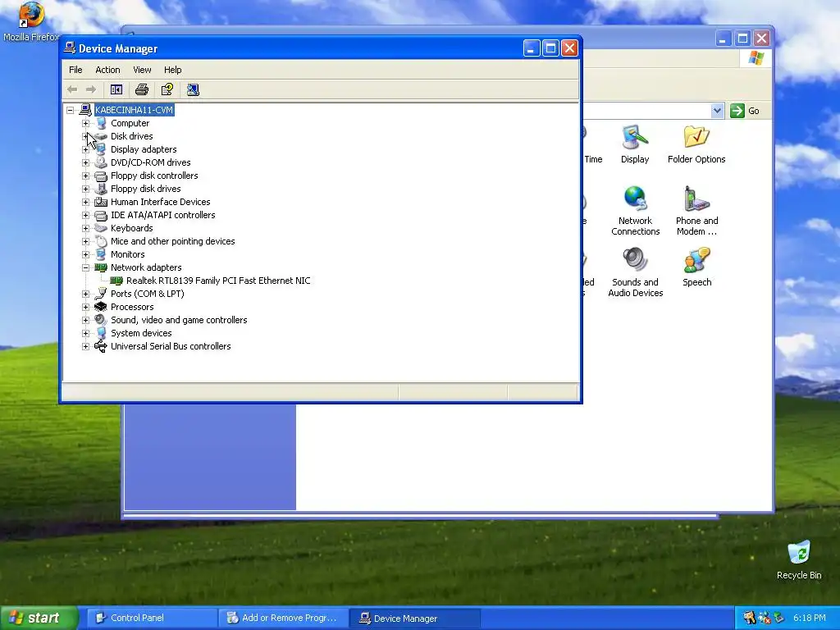Select the Mice and other pointing devices icon
Viewport: 840px width, 630px height.
[101, 241]
